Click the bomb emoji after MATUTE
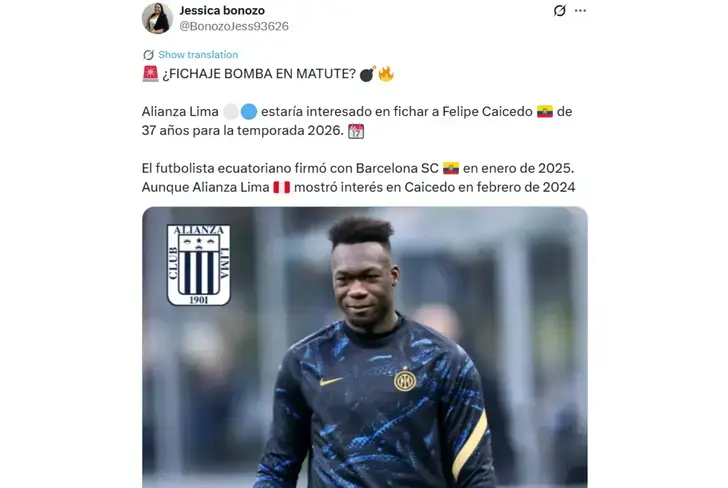Screen dimensions: 728x488 pos(367,74)
